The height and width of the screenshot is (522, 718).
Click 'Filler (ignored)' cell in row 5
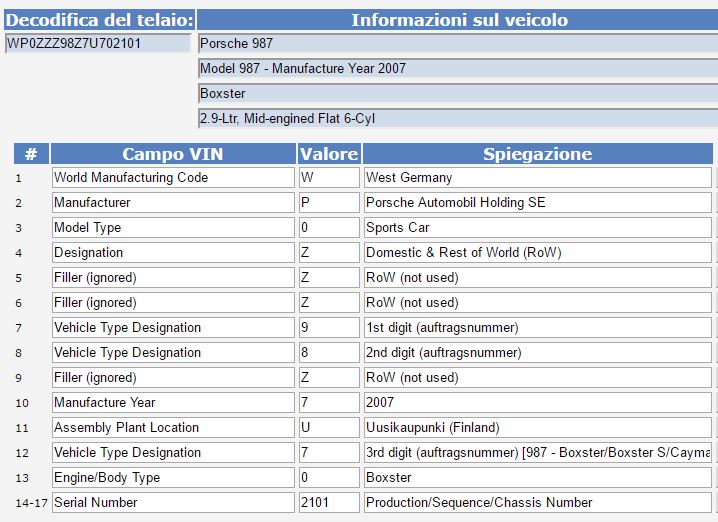(173, 277)
